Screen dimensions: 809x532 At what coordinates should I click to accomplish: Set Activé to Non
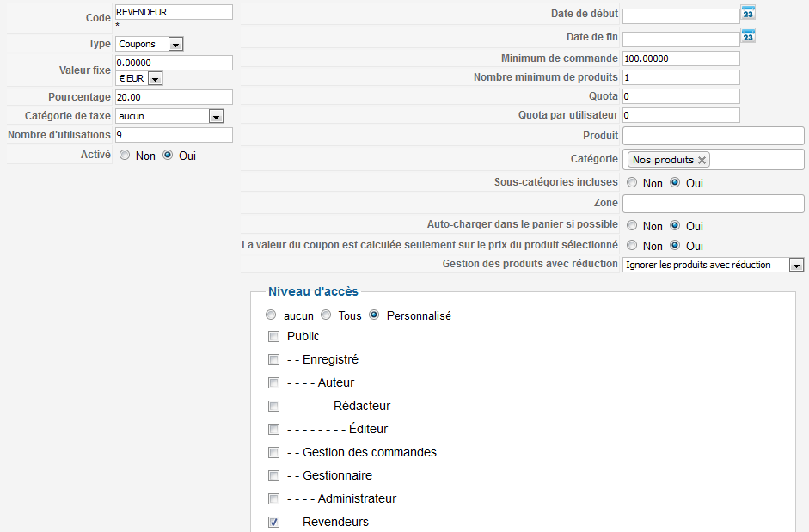(125, 156)
